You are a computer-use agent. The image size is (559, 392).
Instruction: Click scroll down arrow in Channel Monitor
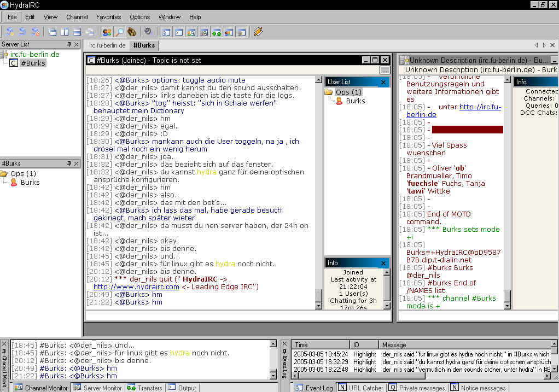point(273,375)
